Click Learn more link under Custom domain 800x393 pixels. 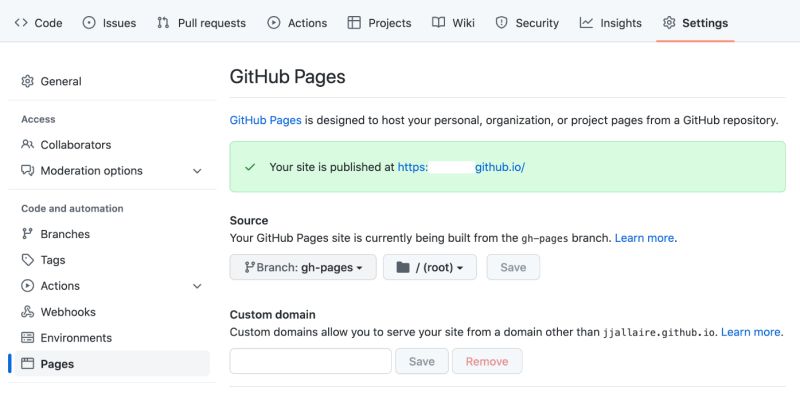coord(751,332)
